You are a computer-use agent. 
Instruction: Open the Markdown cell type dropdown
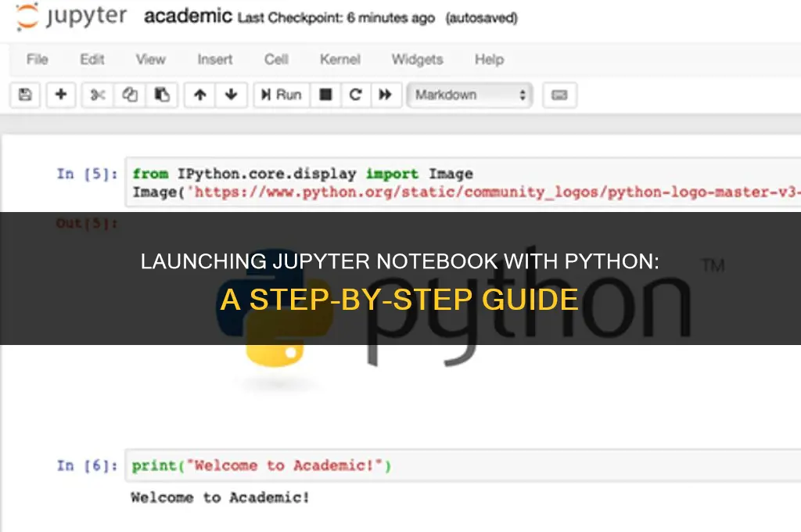pos(469,95)
